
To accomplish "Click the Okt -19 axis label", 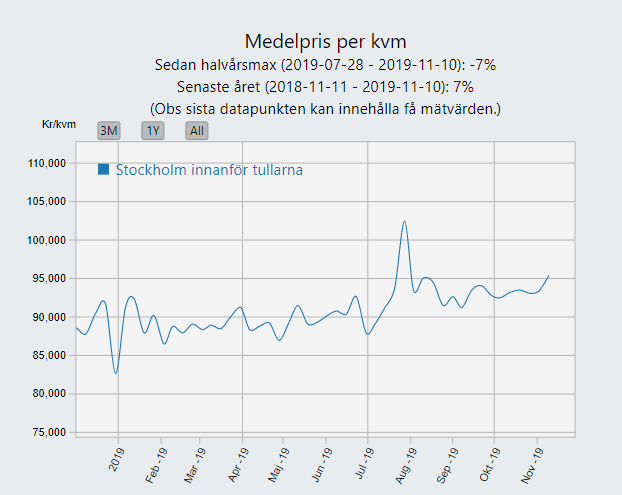I will (490, 464).
